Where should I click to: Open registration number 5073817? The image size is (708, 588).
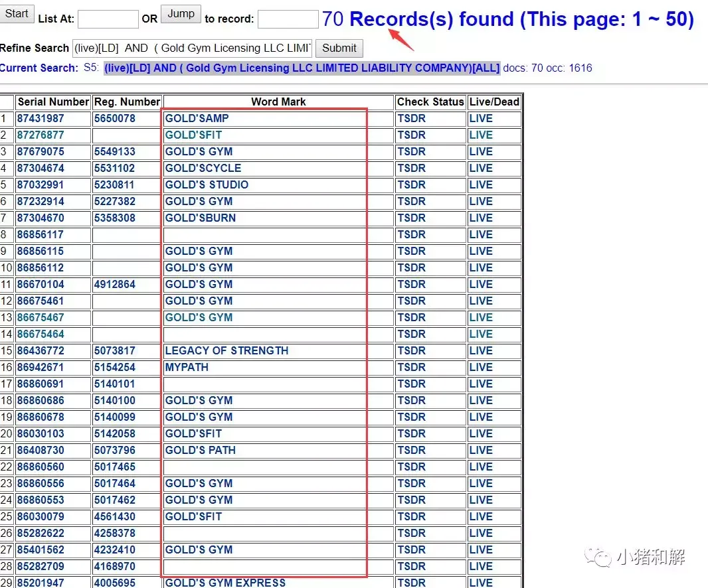(115, 350)
